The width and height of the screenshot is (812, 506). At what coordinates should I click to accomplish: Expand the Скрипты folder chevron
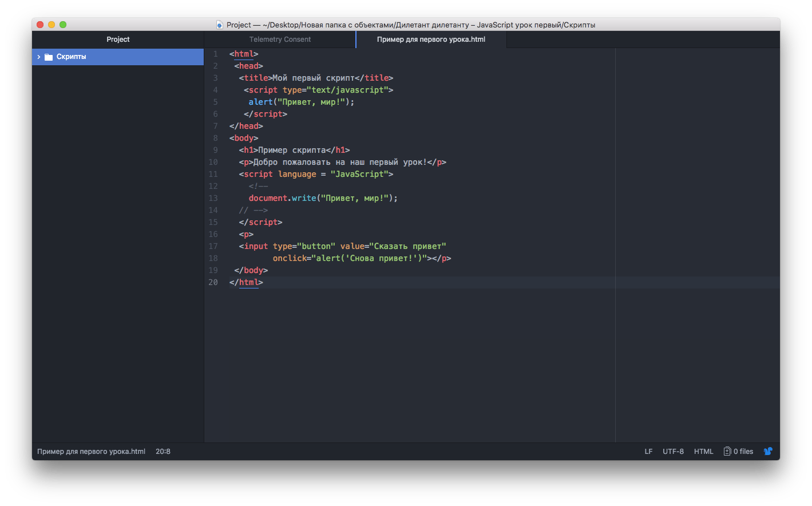38,57
